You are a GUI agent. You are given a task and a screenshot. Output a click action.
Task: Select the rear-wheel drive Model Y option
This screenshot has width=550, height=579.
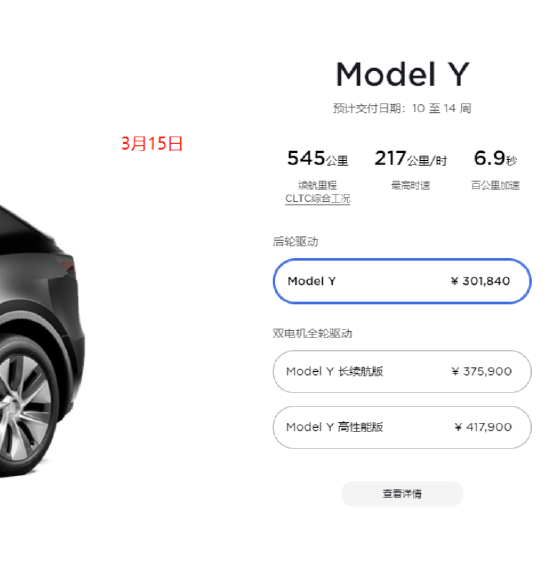click(402, 281)
